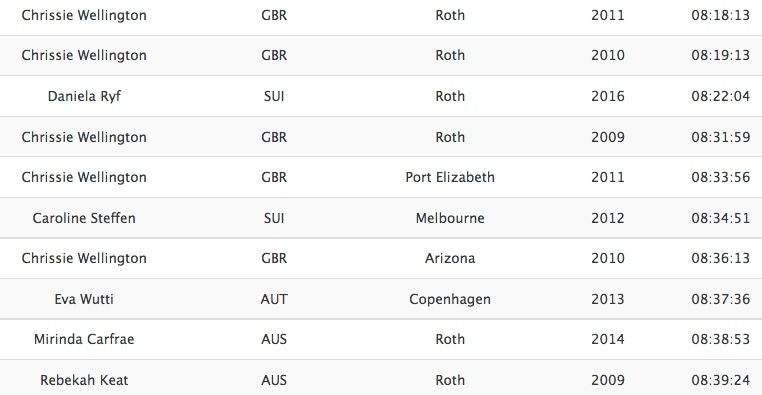Select the Caroline Steffen name cell
Viewport: 762px width, 395px height.
coord(84,218)
